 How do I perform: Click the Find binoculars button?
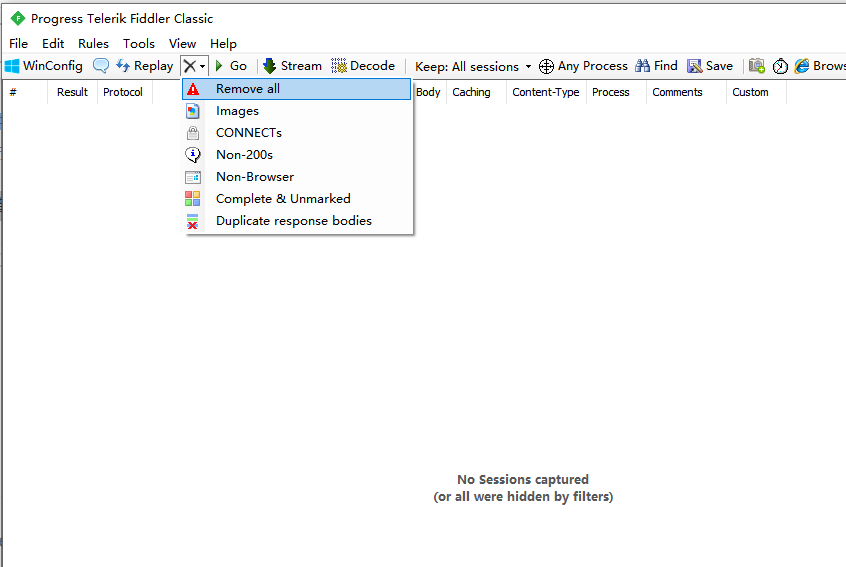[656, 66]
